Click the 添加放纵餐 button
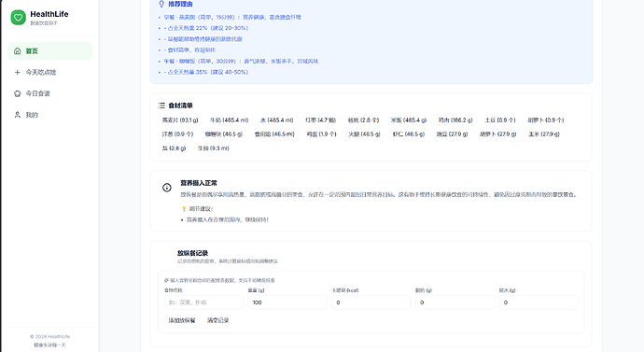Screen dimensions: 644x352 click(x=182, y=320)
